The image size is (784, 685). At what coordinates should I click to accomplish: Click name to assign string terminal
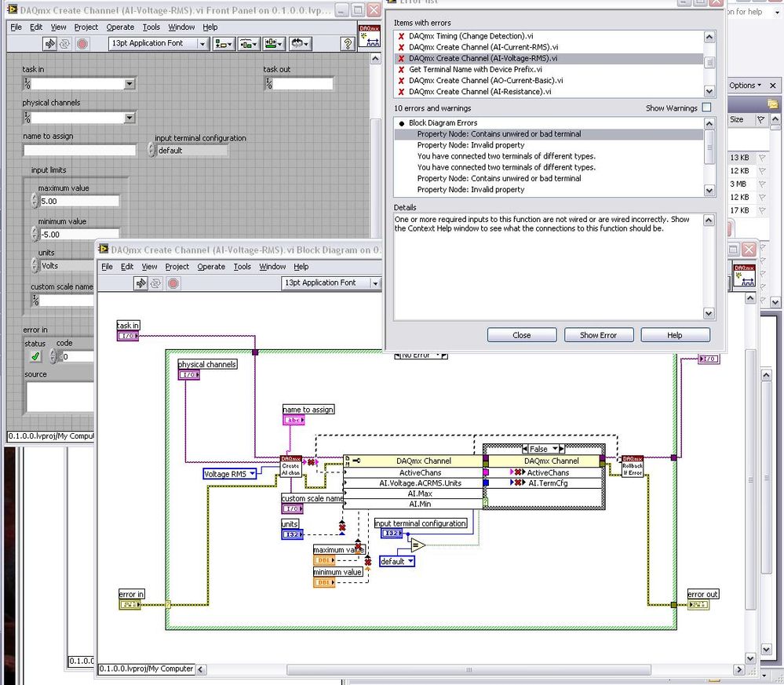coord(294,420)
